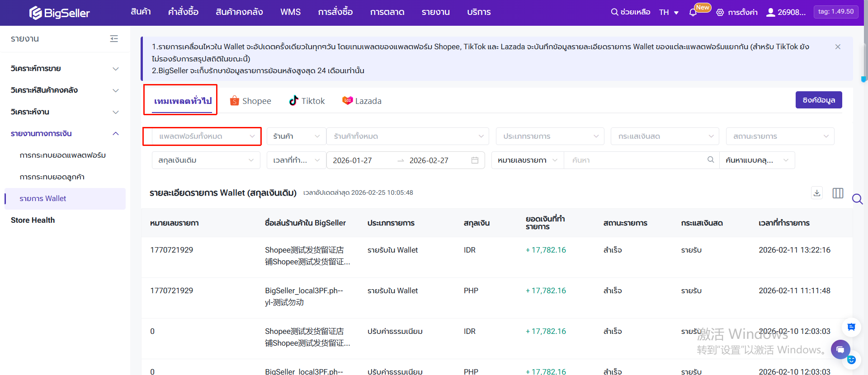This screenshot has width=868, height=375.
Task: Switch to the Lazada tab
Action: [x=362, y=101]
